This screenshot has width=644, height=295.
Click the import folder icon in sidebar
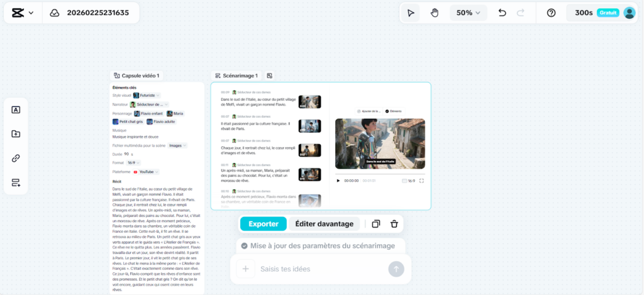click(16, 134)
